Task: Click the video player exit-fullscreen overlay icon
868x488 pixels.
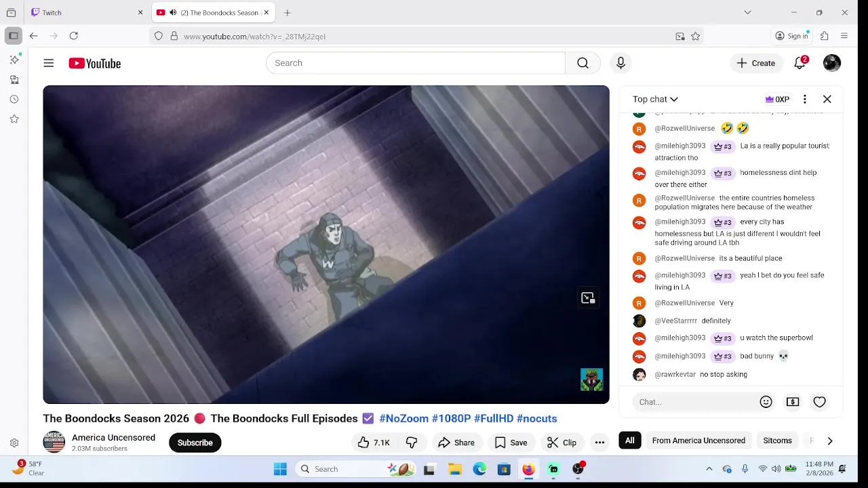Action: pyautogui.click(x=588, y=298)
